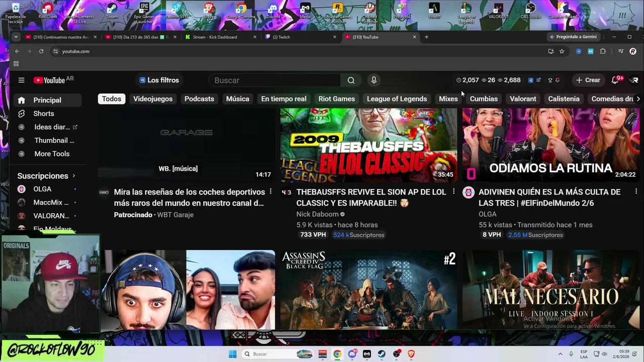Show hidden system tray icons
This screenshot has height=362, width=644.
tap(560, 354)
